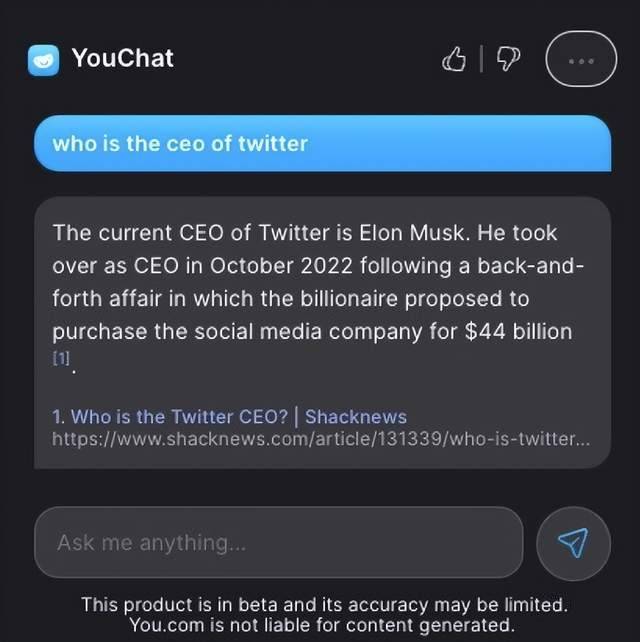Open the three-dot more options menu

[580, 60]
